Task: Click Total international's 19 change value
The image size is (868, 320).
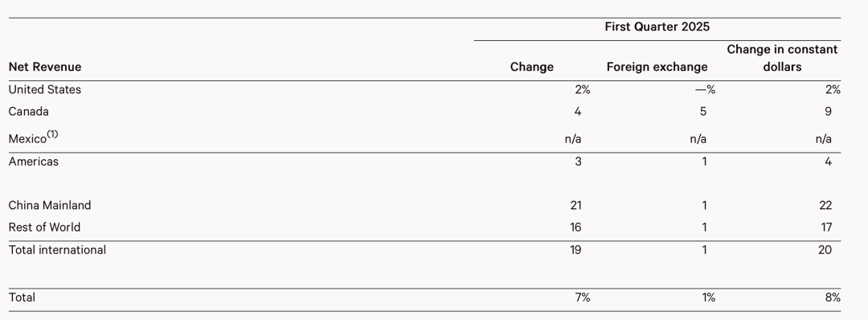Action: pyautogui.click(x=575, y=250)
